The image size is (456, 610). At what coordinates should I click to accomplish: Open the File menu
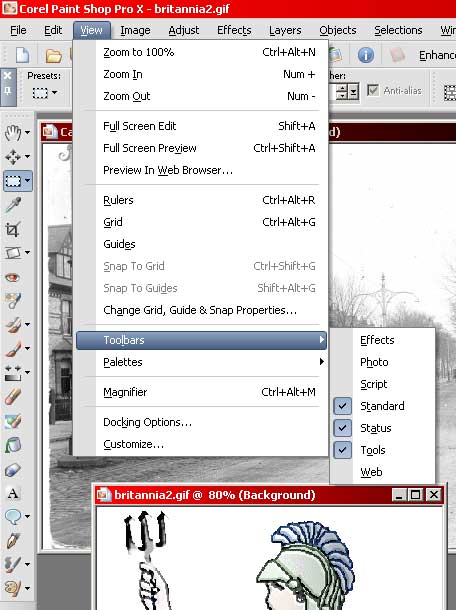[18, 30]
